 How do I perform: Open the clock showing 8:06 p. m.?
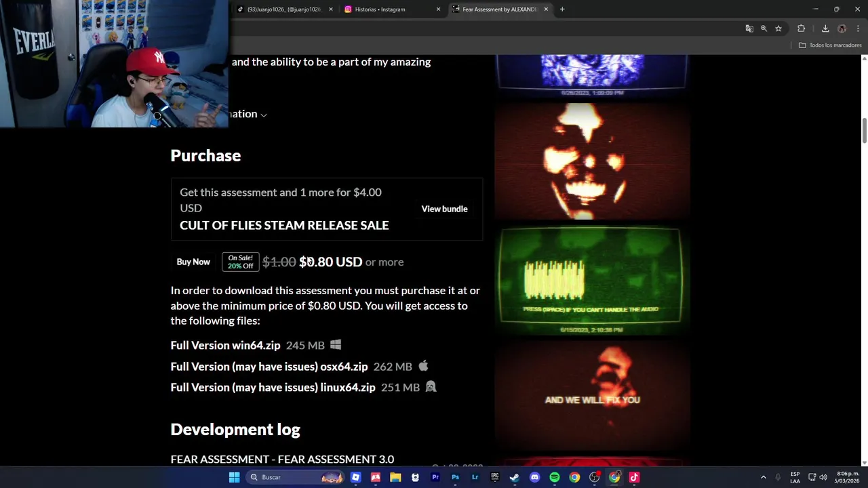(848, 477)
